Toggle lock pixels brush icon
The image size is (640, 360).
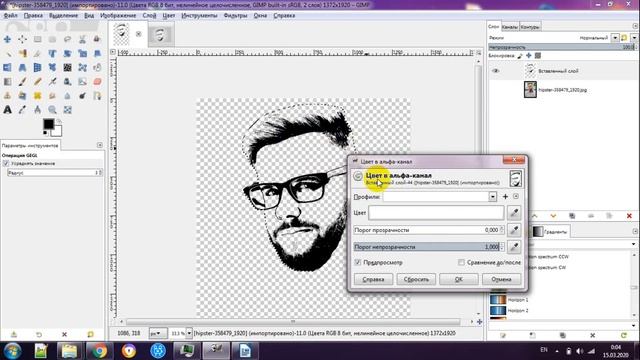point(520,56)
